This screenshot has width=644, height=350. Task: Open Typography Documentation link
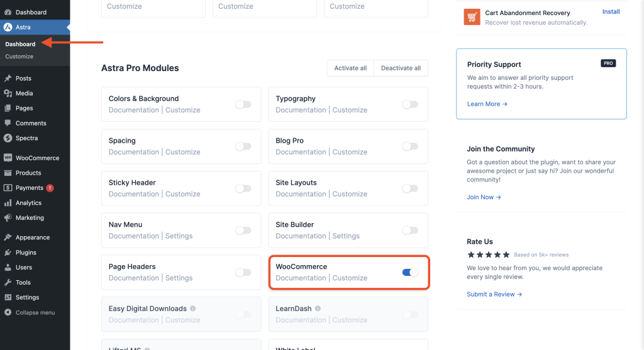(301, 111)
